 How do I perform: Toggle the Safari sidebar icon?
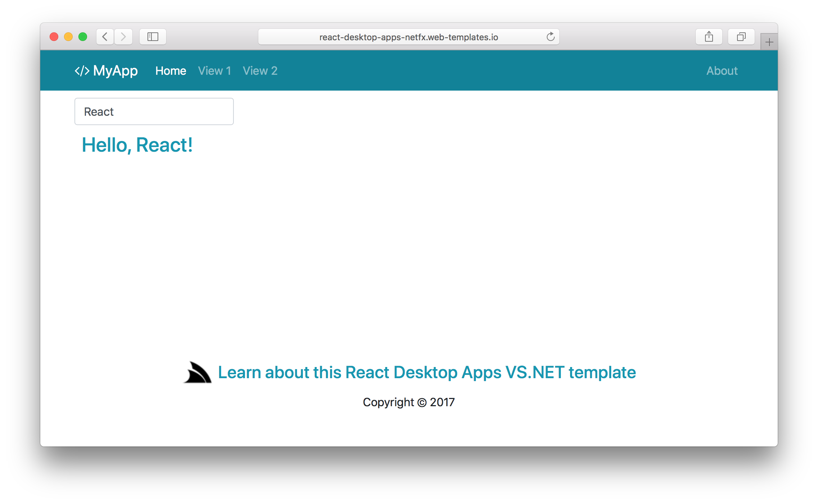pos(153,37)
